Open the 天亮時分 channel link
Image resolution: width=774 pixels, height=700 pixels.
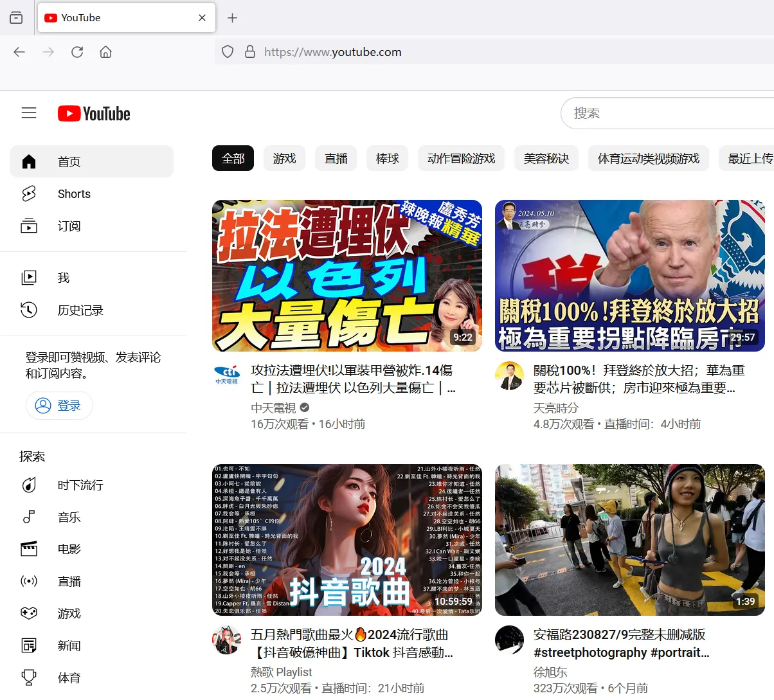click(x=555, y=408)
